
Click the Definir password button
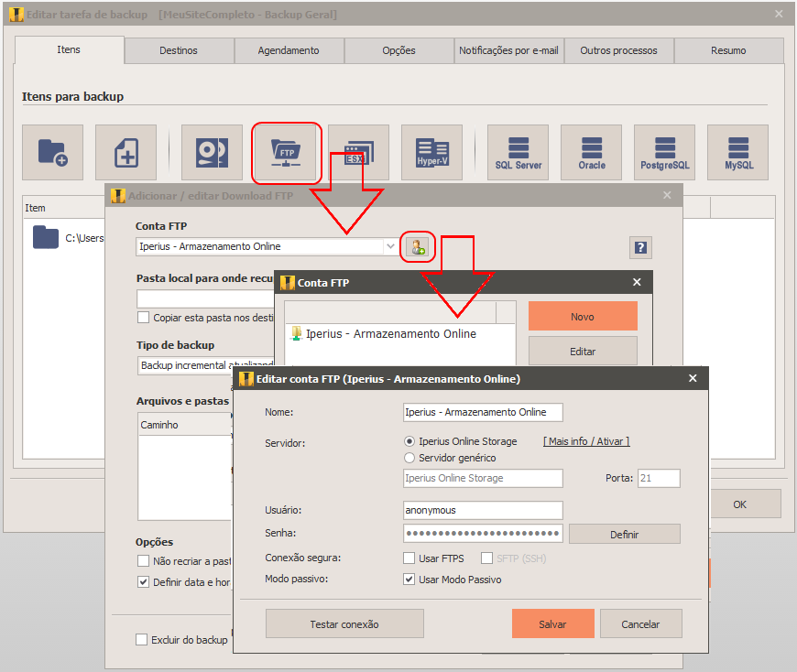click(x=624, y=535)
